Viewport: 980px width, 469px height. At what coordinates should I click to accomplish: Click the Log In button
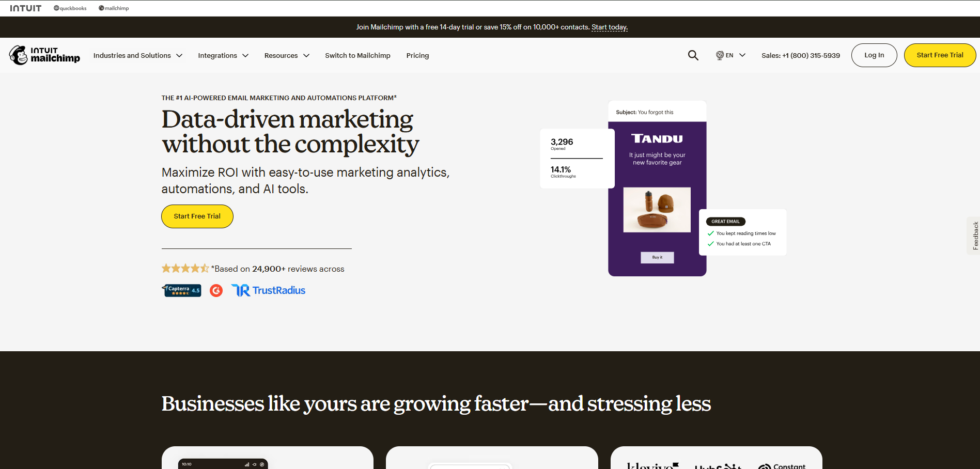pos(874,55)
